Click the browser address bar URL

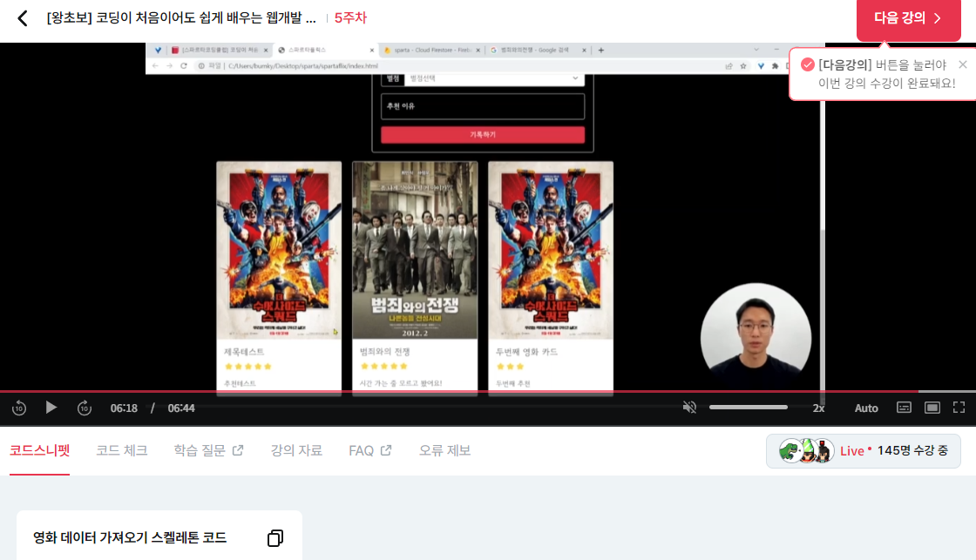point(303,66)
